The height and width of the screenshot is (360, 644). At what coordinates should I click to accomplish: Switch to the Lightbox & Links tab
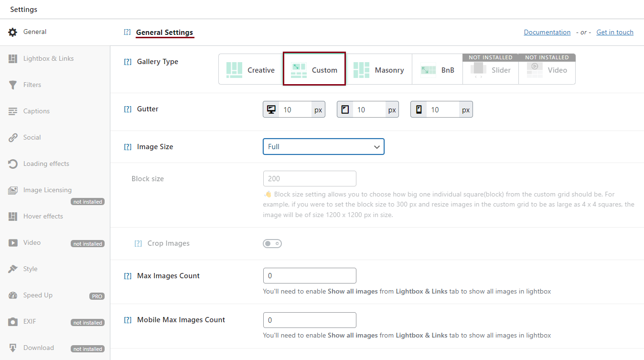48,58
